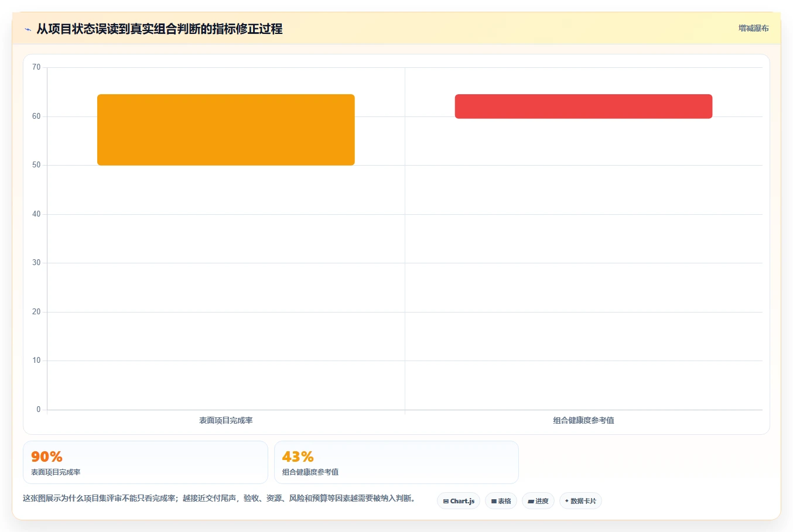Click y-axis value 30

click(36, 263)
